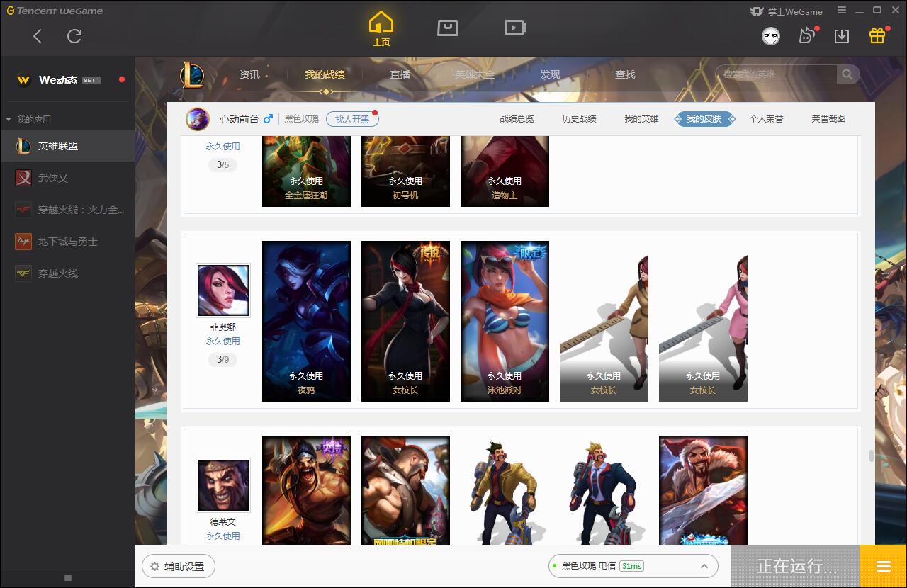Select 地下城与勇士 in the sidebar
Screen dimensions: 907x588
(x=67, y=242)
